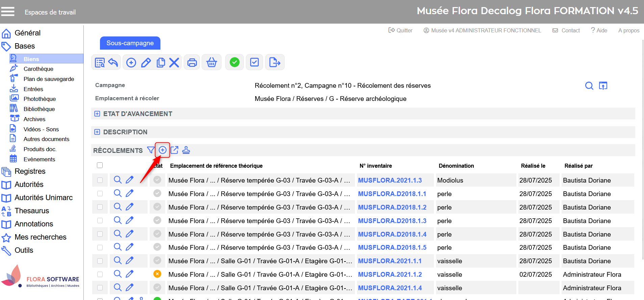Switch to the Sous-campagne tab
The image size is (644, 300).
pos(130,43)
